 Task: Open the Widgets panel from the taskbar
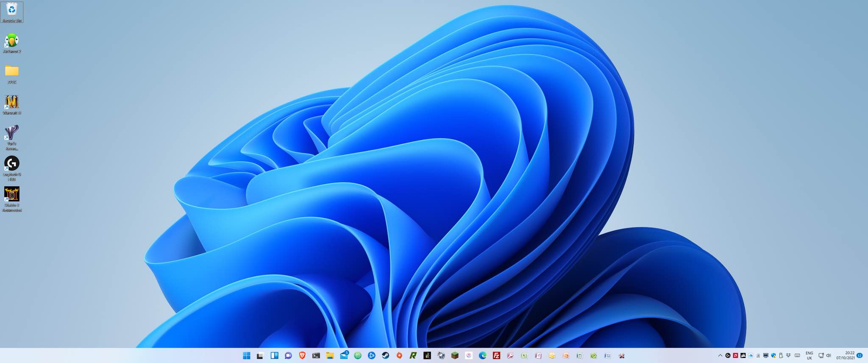point(274,356)
